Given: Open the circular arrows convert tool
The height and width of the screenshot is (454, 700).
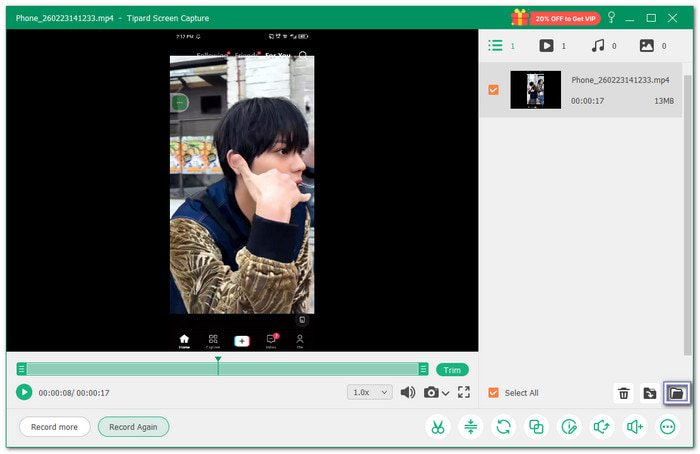Looking at the screenshot, I should click(x=504, y=427).
